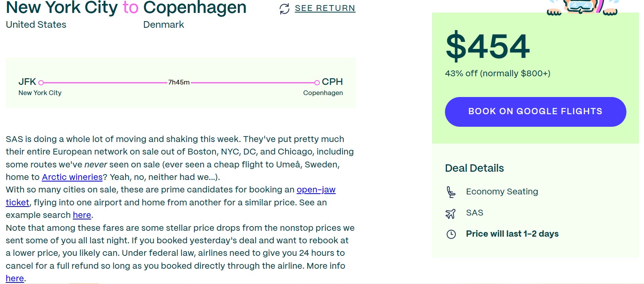Select the economy seat icon in Deal Details
The width and height of the screenshot is (644, 284).
[x=452, y=191]
